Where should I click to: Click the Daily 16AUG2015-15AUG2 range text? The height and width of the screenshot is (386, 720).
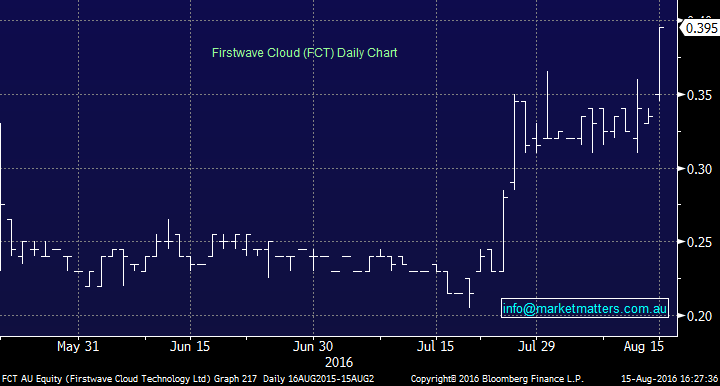point(318,379)
